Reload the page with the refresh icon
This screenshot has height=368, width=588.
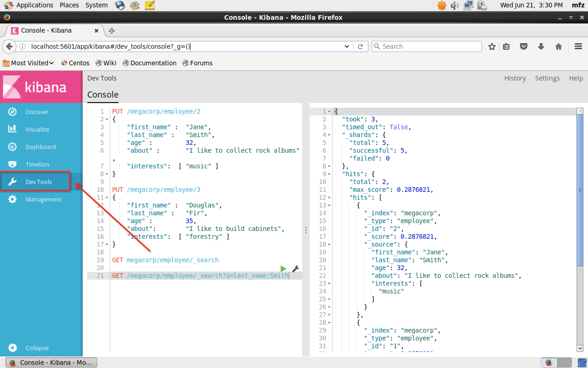[360, 46]
